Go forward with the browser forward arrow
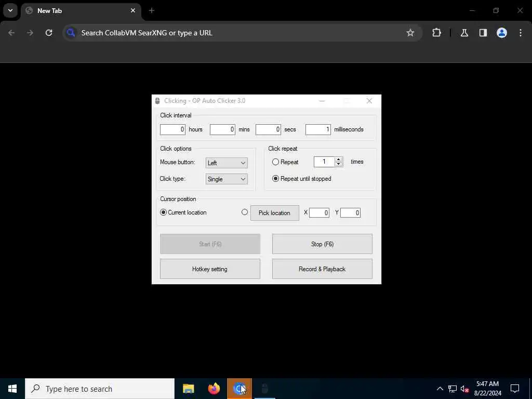The width and height of the screenshot is (532, 399). pyautogui.click(x=30, y=33)
